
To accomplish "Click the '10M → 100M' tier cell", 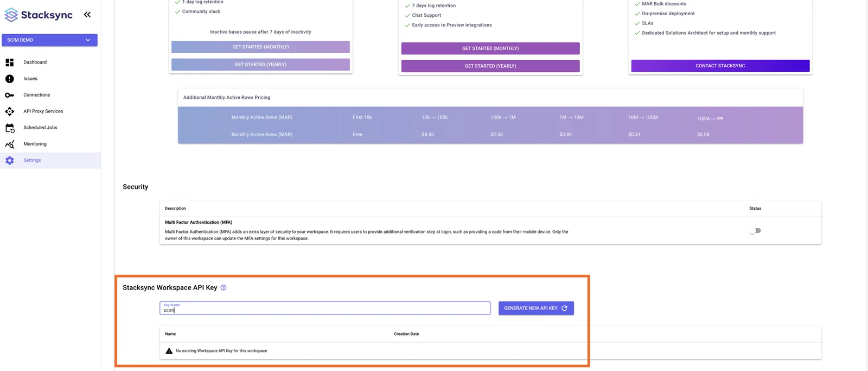I will tap(643, 117).
